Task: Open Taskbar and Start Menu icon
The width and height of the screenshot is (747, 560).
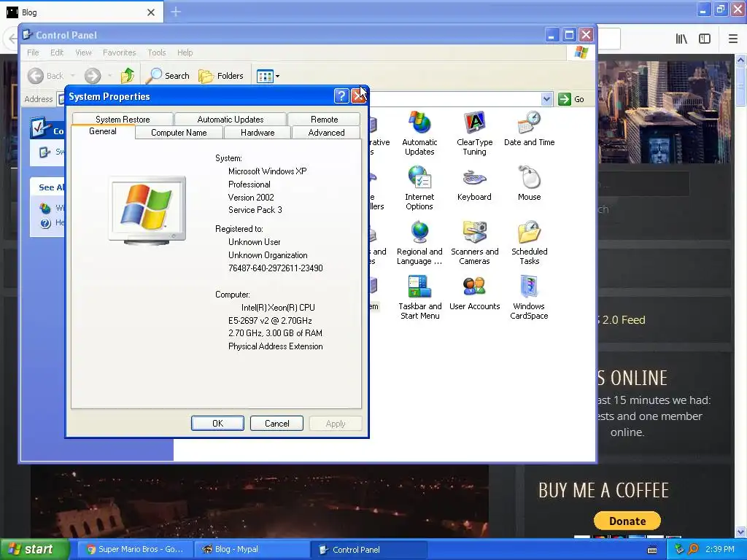Action: coord(419,297)
